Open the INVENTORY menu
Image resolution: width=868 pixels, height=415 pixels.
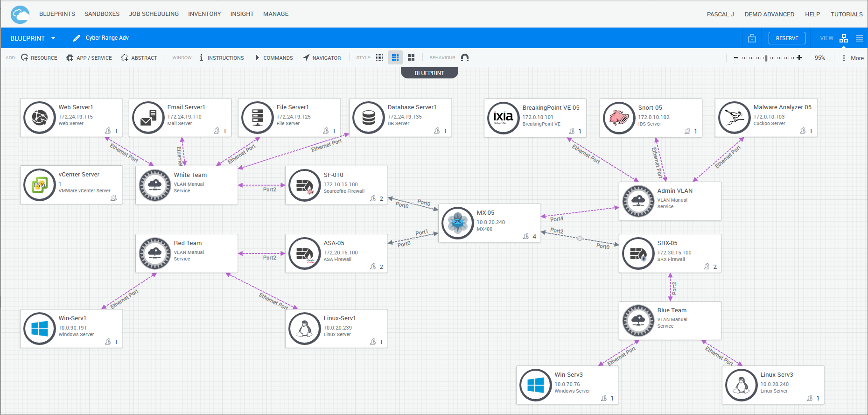(204, 14)
